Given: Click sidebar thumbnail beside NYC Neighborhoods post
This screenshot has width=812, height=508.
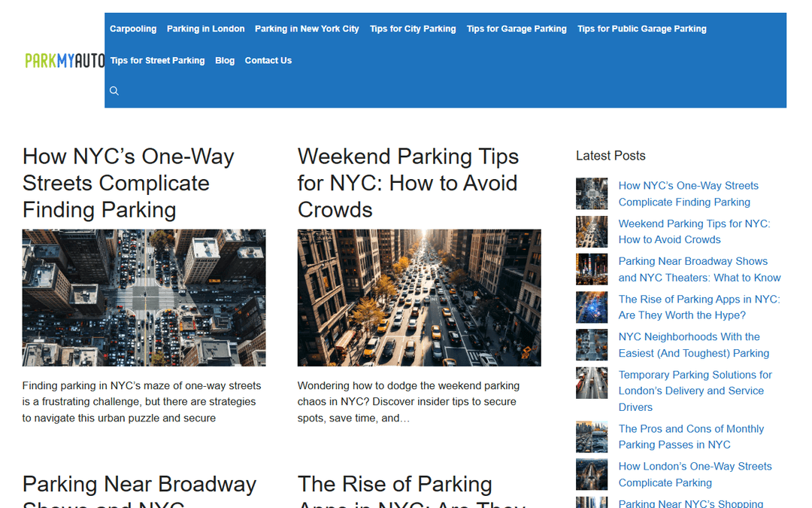Looking at the screenshot, I should pos(592,345).
